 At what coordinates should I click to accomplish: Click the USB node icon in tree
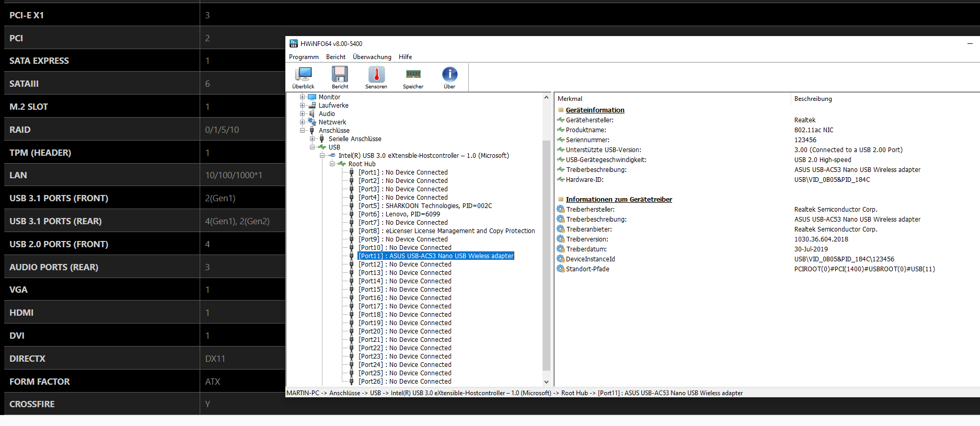click(322, 147)
